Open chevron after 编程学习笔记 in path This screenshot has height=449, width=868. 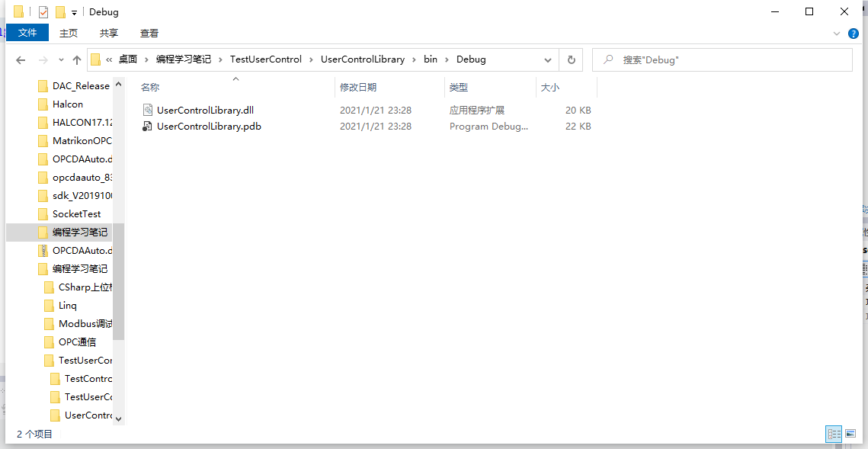(x=221, y=59)
